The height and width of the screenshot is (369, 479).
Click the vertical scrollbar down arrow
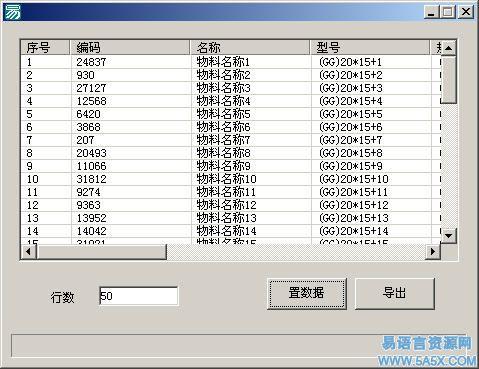pos(449,236)
